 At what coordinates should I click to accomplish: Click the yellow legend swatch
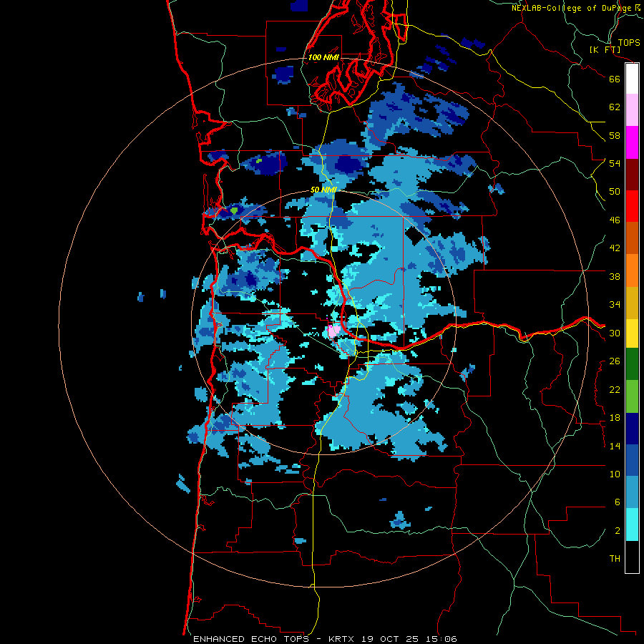tap(632, 333)
